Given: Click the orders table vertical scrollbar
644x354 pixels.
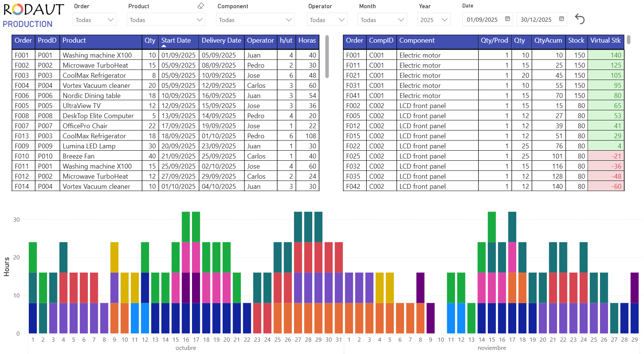Looking at the screenshot, I should [327, 56].
